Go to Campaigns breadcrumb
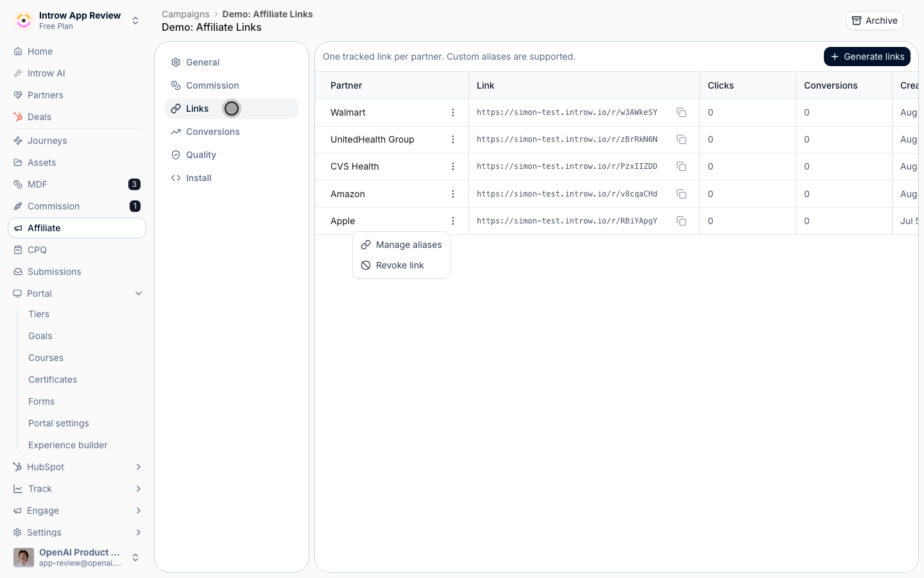 tap(185, 14)
